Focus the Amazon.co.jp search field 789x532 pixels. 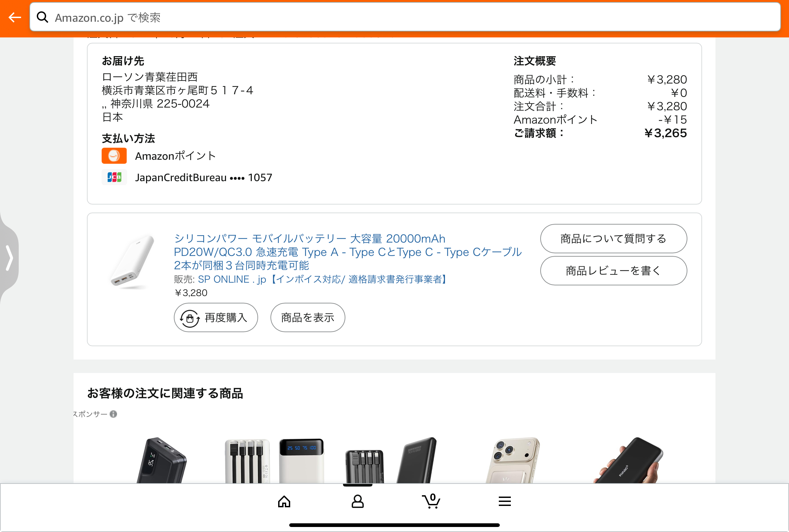click(x=405, y=17)
